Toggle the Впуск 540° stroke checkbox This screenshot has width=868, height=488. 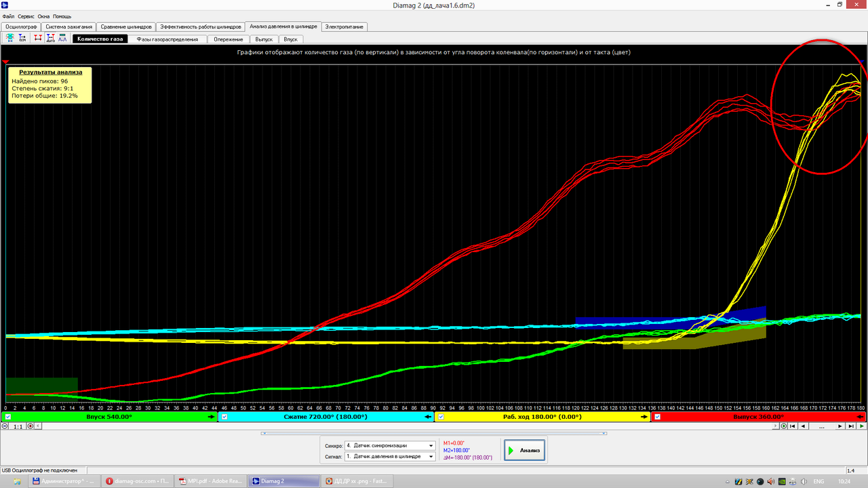7,417
